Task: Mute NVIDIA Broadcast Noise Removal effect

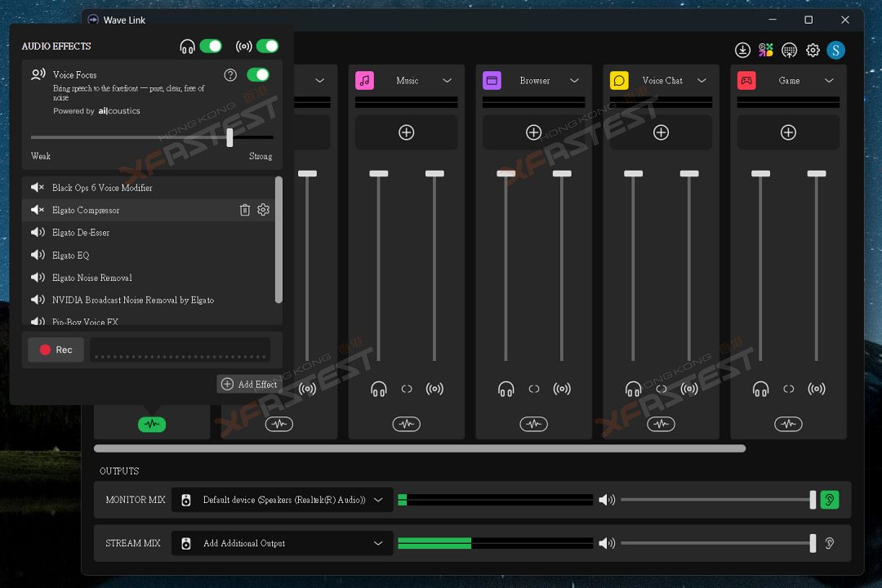Action: (x=38, y=300)
